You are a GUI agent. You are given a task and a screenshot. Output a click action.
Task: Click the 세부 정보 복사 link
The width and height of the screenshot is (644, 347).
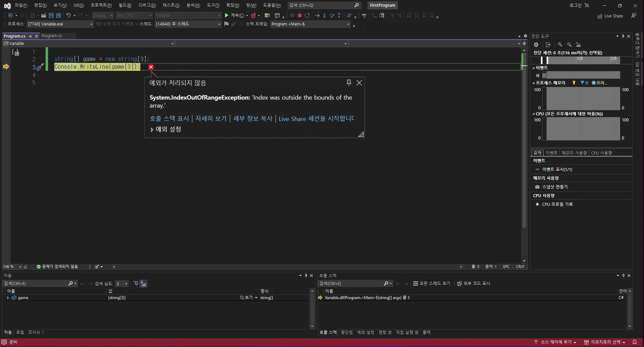click(253, 119)
